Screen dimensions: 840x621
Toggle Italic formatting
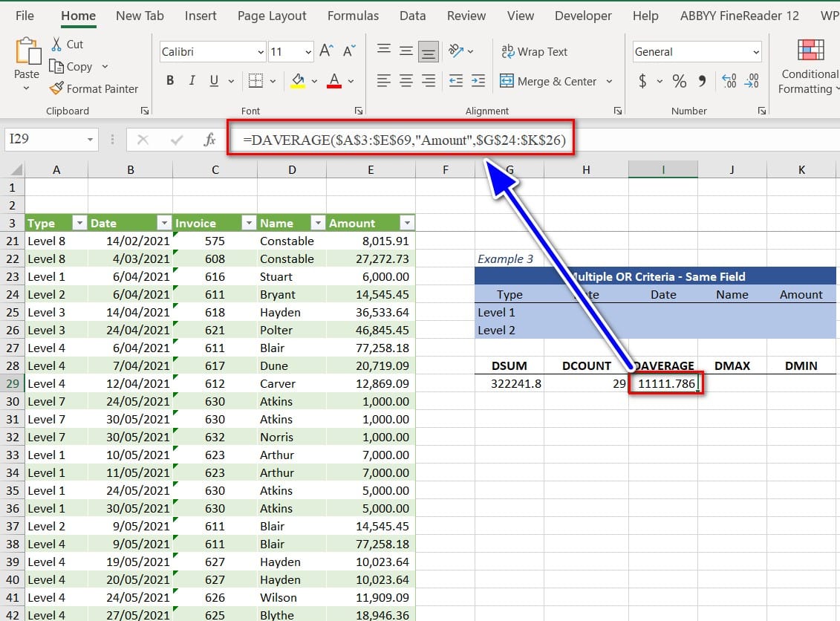click(x=192, y=81)
